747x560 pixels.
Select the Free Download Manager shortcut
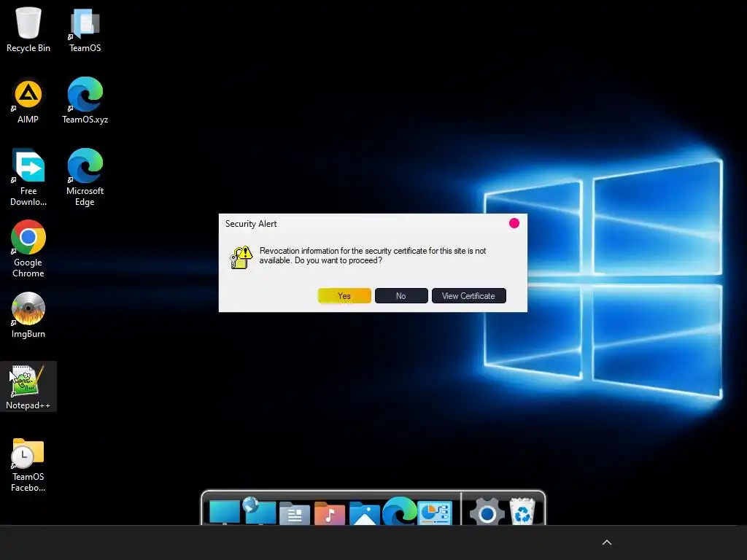click(28, 178)
